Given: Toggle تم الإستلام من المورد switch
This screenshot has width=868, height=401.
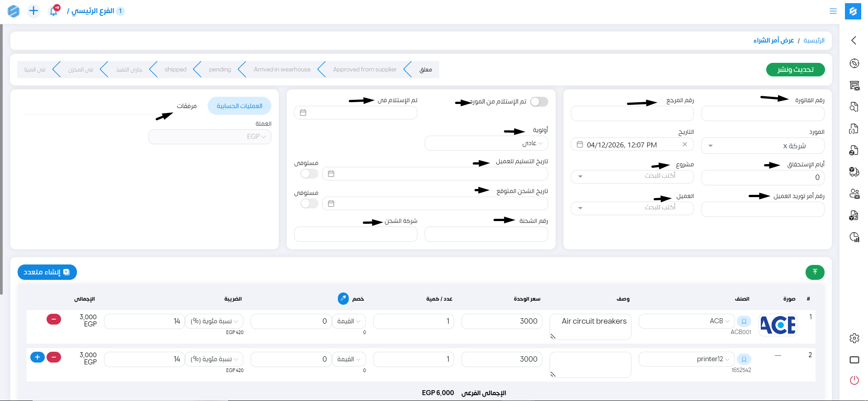Looking at the screenshot, I should (539, 102).
